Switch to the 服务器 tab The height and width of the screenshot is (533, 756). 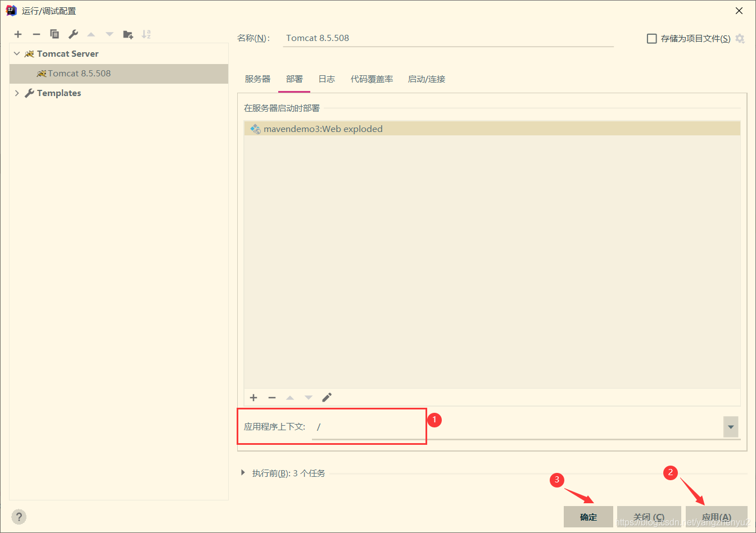[x=257, y=79]
